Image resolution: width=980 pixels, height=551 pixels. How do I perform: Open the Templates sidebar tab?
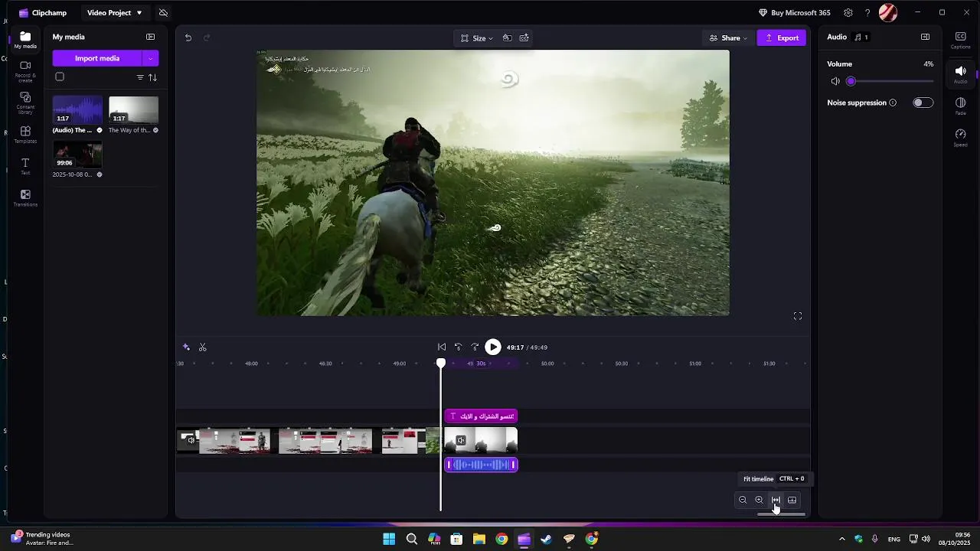25,135
